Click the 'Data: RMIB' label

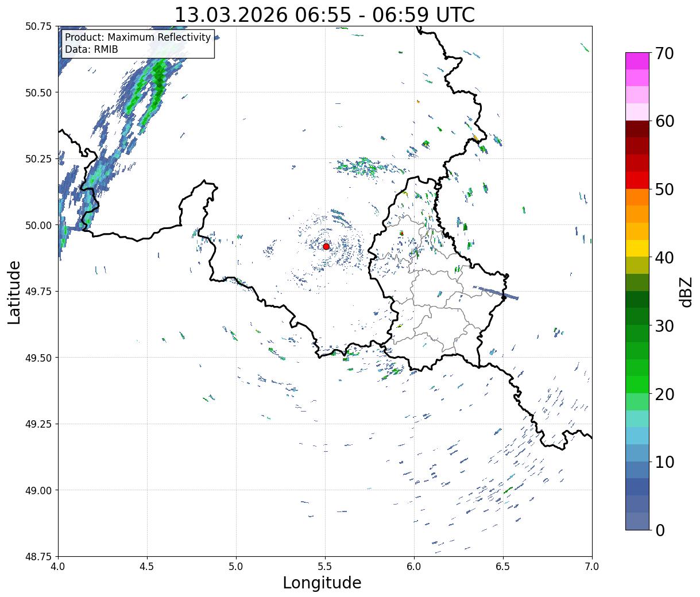pyautogui.click(x=91, y=50)
